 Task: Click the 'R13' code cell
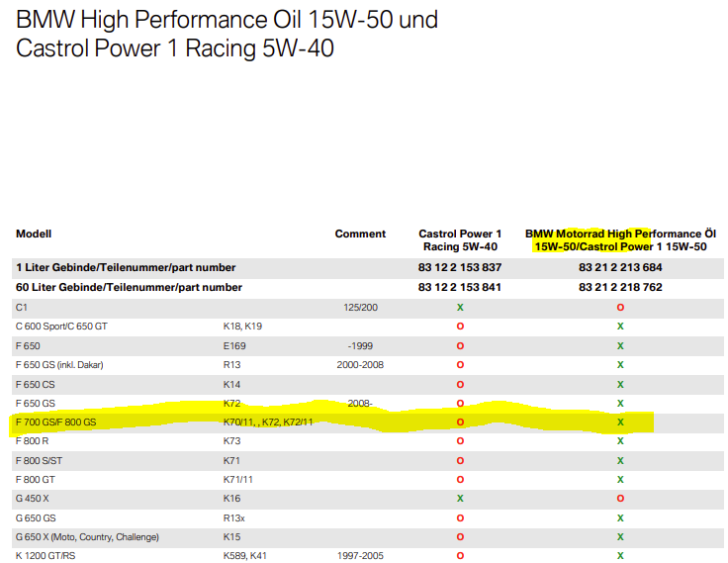click(231, 365)
